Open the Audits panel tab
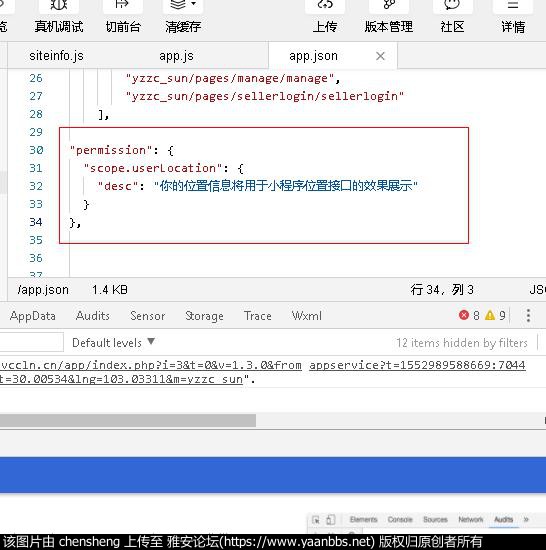This screenshot has width=546, height=550. point(93,316)
